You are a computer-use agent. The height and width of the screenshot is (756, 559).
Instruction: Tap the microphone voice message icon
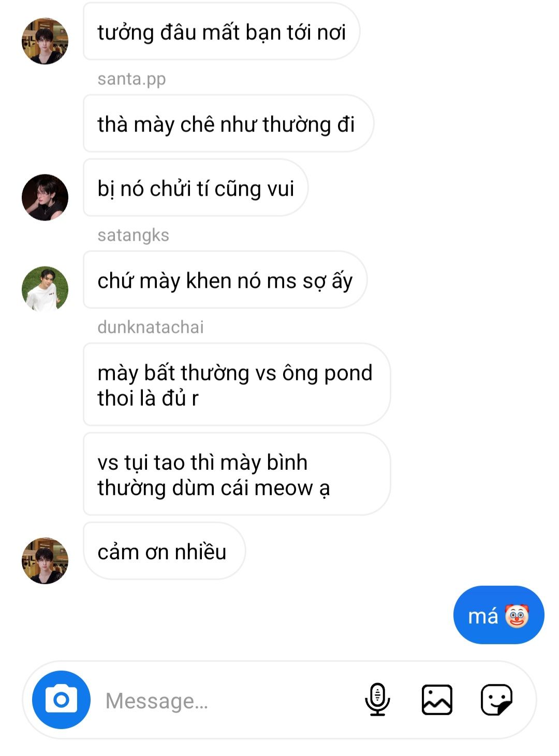[377, 700]
